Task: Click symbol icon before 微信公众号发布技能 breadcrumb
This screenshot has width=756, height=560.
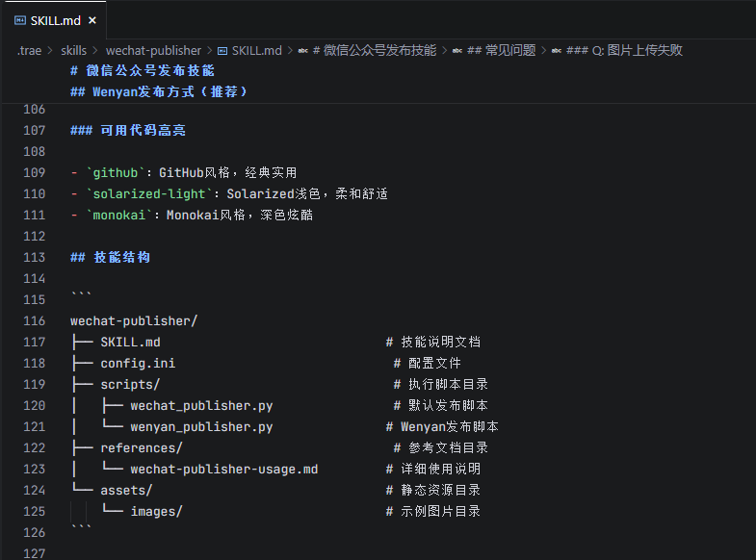Action: coord(303,50)
